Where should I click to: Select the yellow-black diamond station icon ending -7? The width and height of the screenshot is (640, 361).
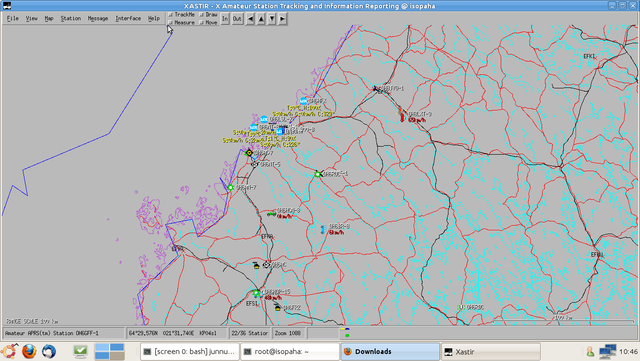tap(249, 153)
